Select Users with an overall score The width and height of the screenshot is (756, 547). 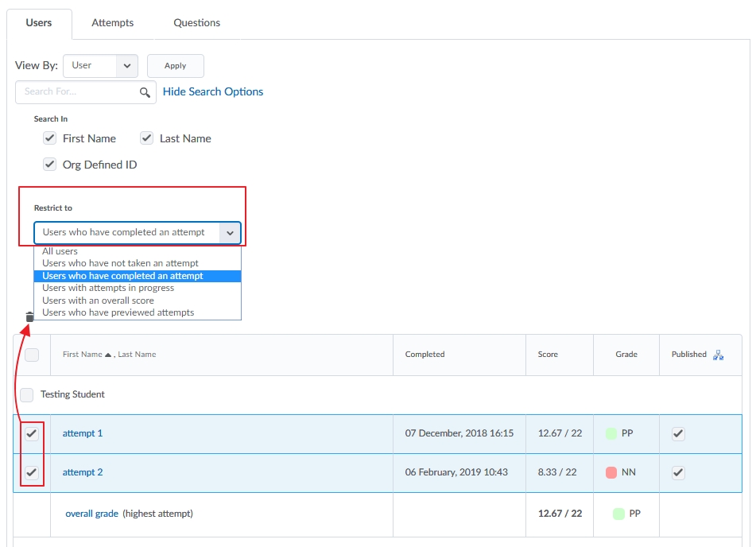[138, 301]
